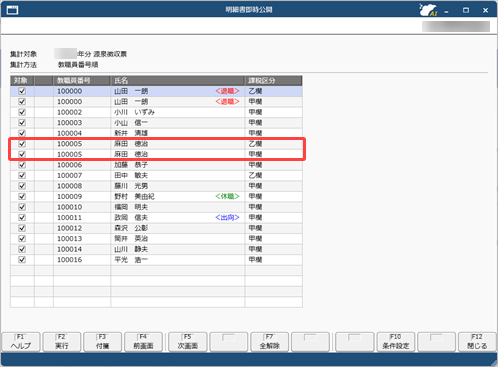Click the AI assistant cloud icon

click(428, 10)
